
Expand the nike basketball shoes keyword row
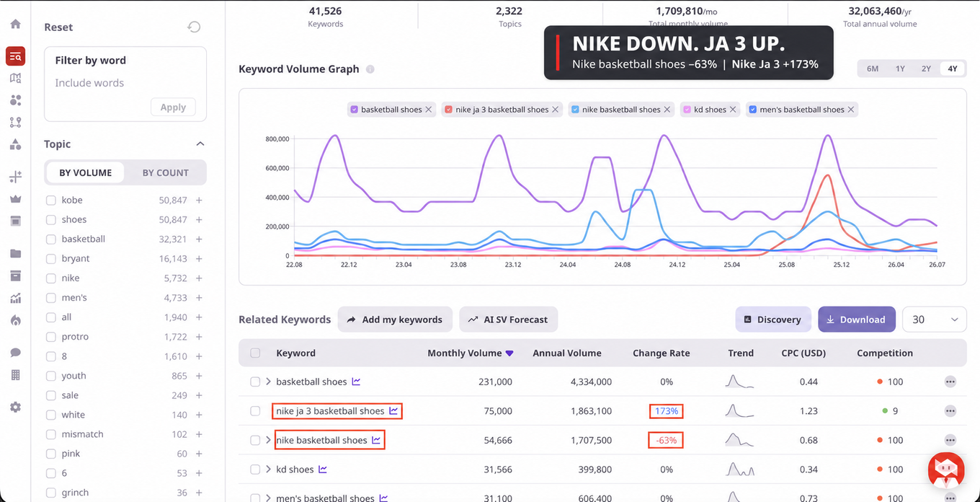(268, 440)
